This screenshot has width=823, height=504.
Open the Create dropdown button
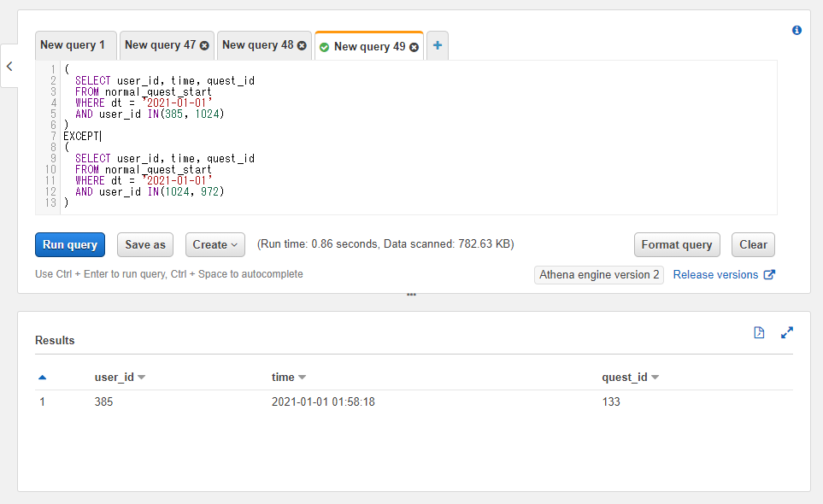coord(215,245)
